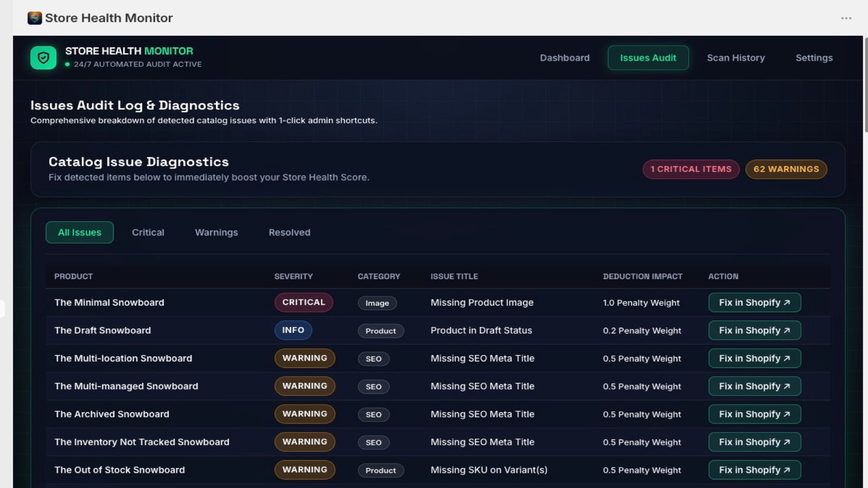Click SEO tag in The Multi-managed Snowboard row
Screen dimensions: 868x488
[x=374, y=387]
